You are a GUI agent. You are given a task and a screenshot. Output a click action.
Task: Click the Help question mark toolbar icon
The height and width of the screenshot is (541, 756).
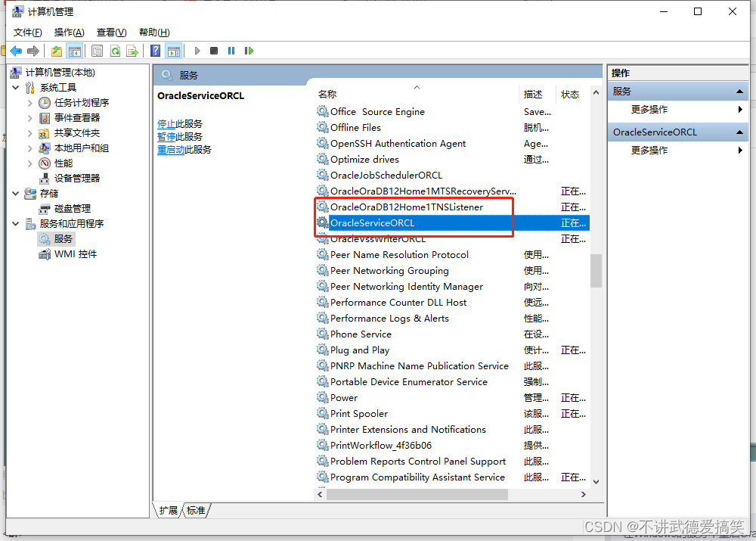[155, 51]
